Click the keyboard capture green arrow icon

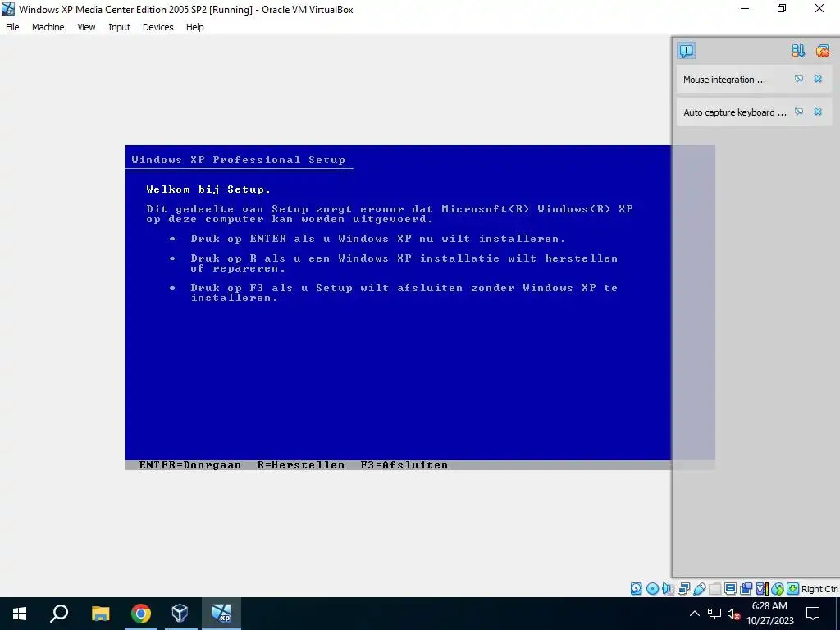(x=793, y=588)
